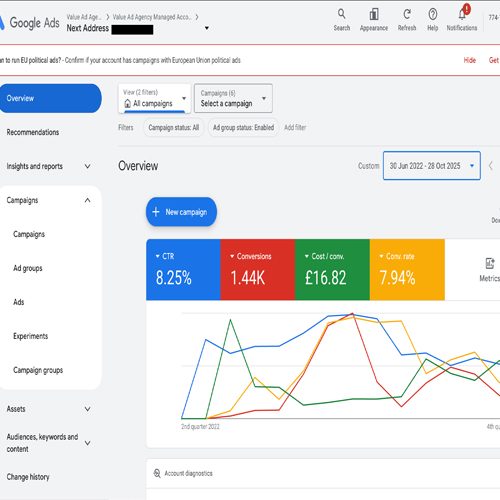This screenshot has width=500, height=500.
Task: Click the Ad group status: Enabled chip
Action: (x=243, y=127)
